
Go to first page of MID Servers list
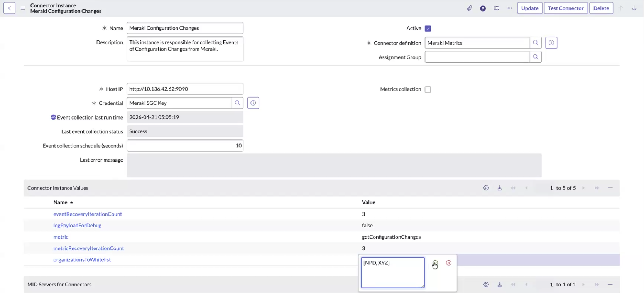click(513, 285)
